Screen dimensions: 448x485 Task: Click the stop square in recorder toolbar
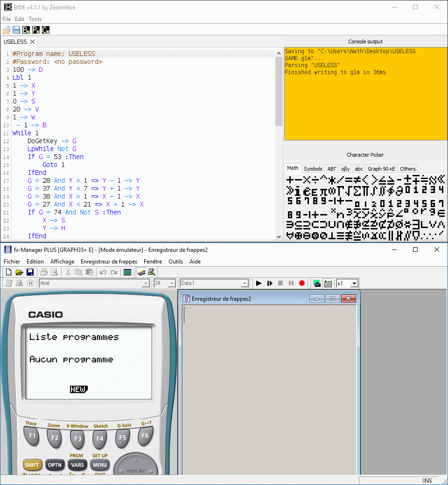click(280, 283)
